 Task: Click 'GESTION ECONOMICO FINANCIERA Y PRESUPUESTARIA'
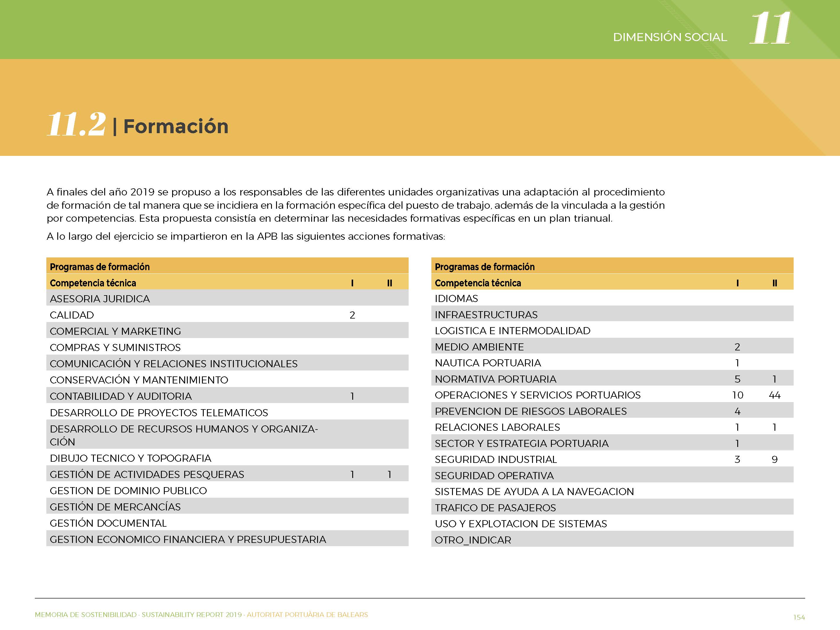(188, 539)
